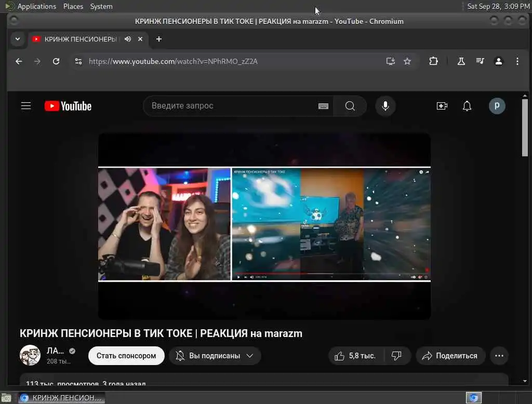Open more actions ellipsis under video
532x404 pixels.
point(499,356)
